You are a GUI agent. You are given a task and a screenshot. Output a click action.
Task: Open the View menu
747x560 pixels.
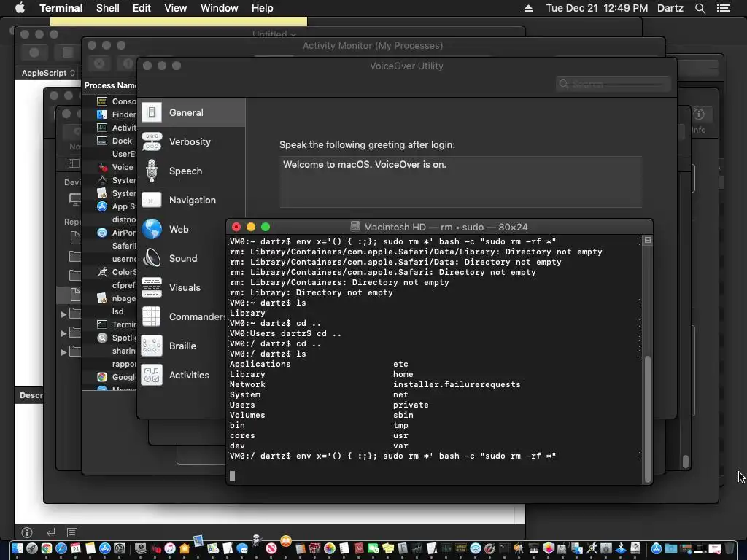[x=175, y=8]
